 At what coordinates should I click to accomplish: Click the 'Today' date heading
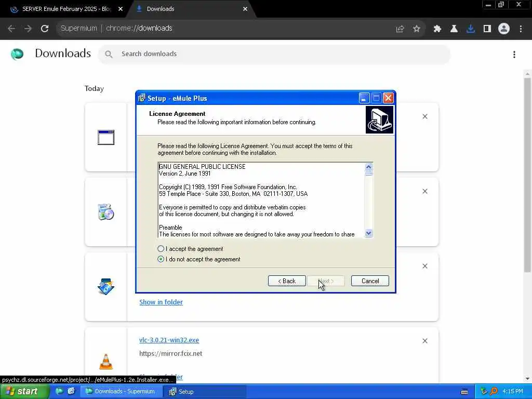click(x=94, y=88)
